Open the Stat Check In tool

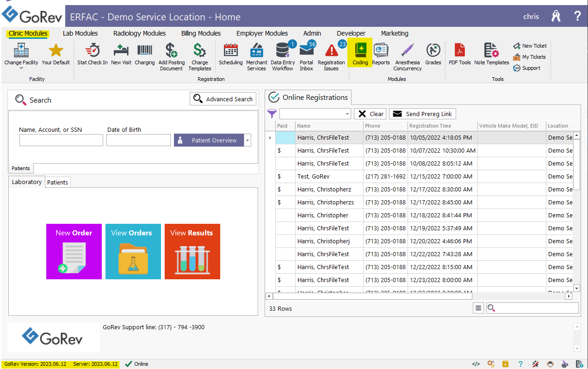click(x=92, y=55)
